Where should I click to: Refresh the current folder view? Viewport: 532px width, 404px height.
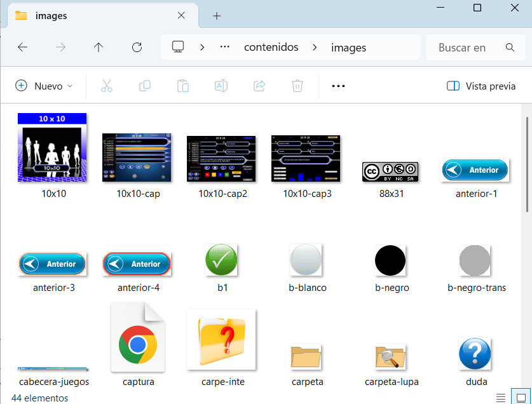[137, 47]
